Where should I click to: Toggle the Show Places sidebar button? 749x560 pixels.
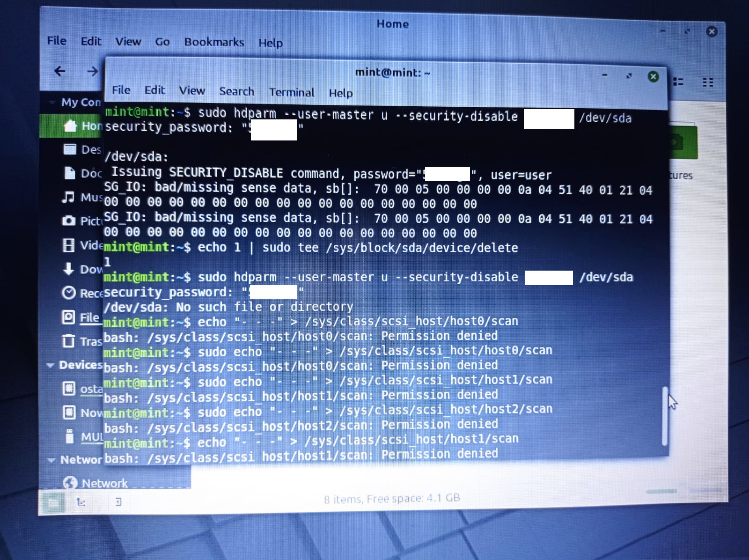(53, 502)
